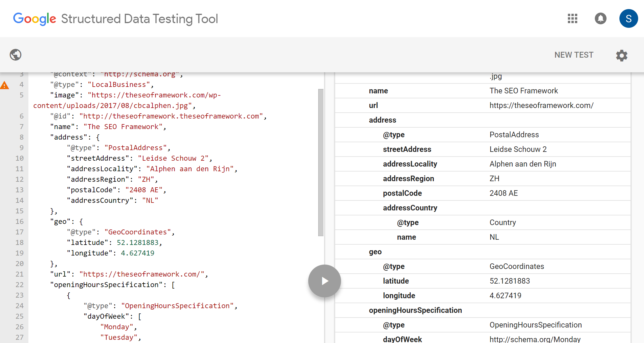This screenshot has width=644, height=343.
Task: Open the url value link theseoframework.com
Action: point(542,105)
